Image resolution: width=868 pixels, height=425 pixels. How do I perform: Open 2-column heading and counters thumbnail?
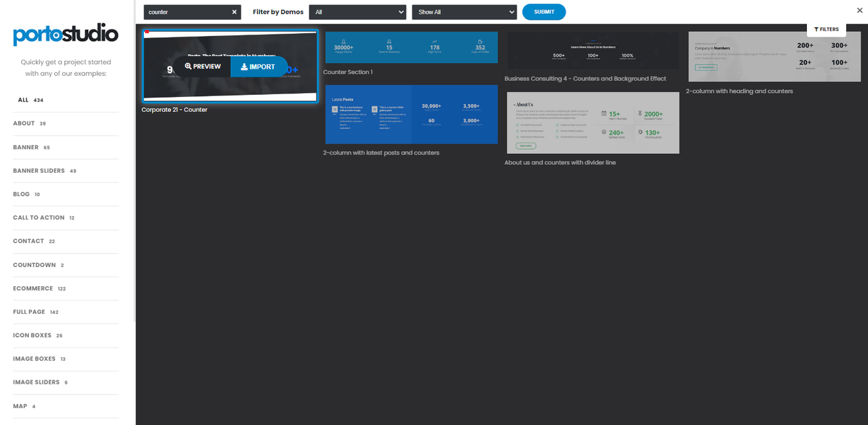[774, 57]
